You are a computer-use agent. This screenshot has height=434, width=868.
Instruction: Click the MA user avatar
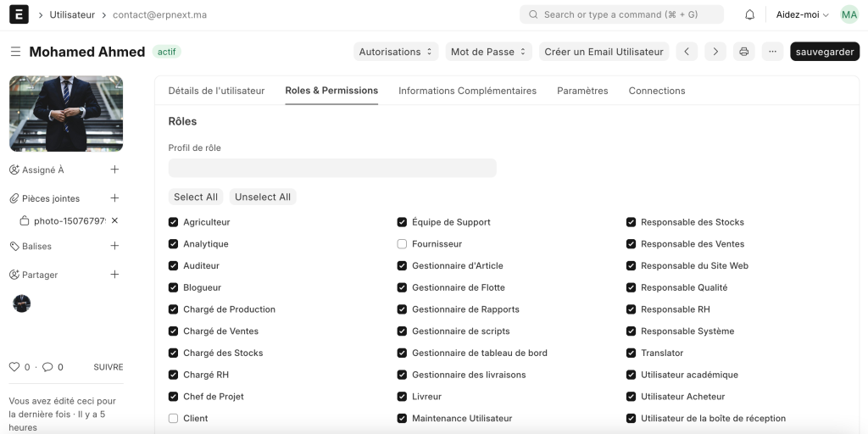coord(849,15)
